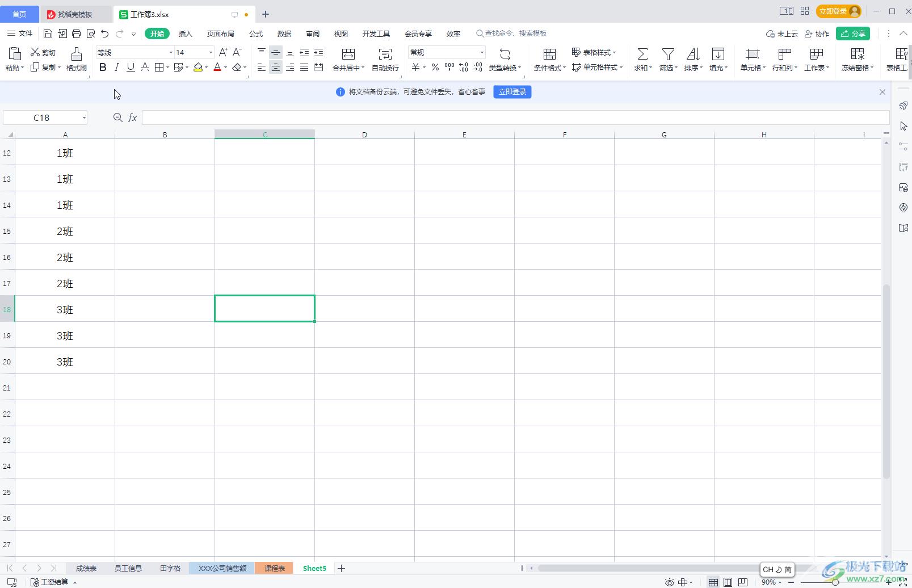The height and width of the screenshot is (588, 912).
Task: Decrease font size with A- icon
Action: coord(237,52)
